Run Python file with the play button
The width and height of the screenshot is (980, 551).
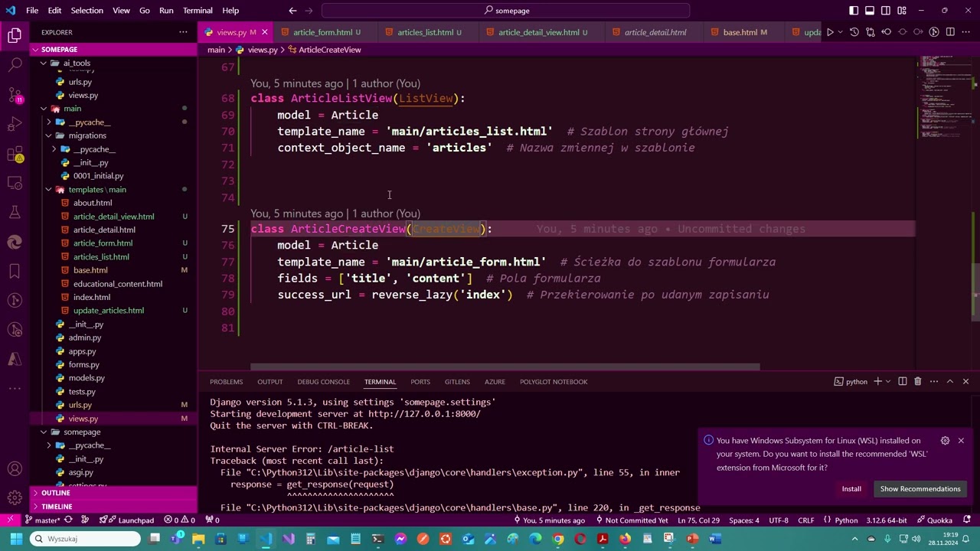[x=829, y=32]
